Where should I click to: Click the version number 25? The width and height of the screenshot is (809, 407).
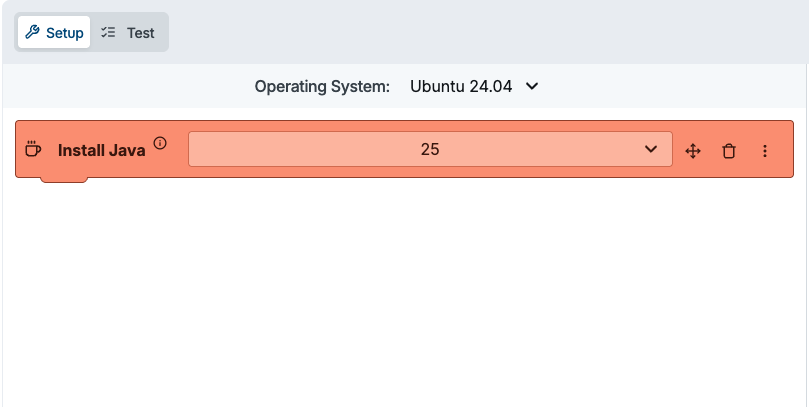430,150
